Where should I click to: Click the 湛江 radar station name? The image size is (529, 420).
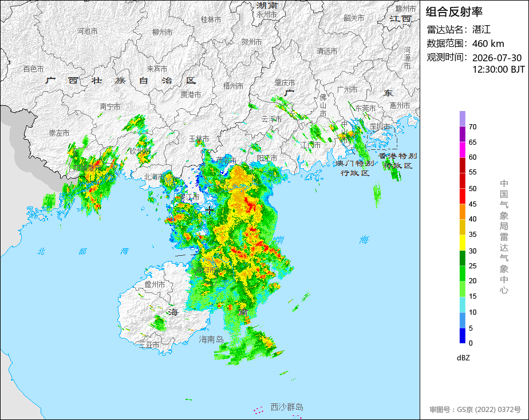481,30
